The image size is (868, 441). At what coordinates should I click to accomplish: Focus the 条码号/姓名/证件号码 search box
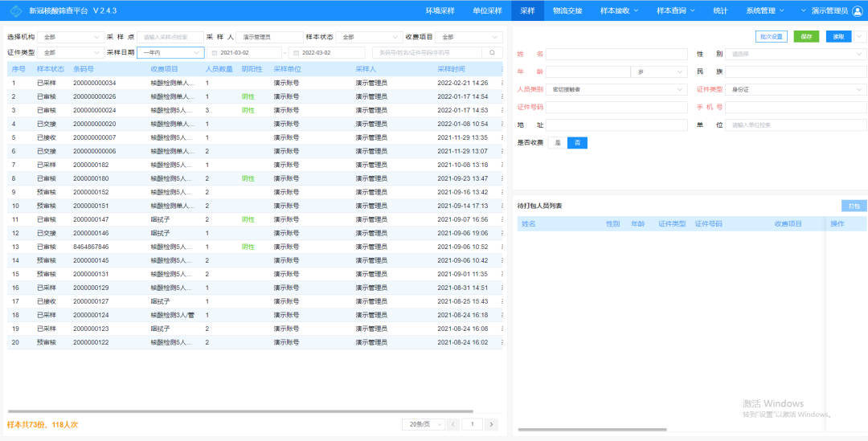[428, 52]
